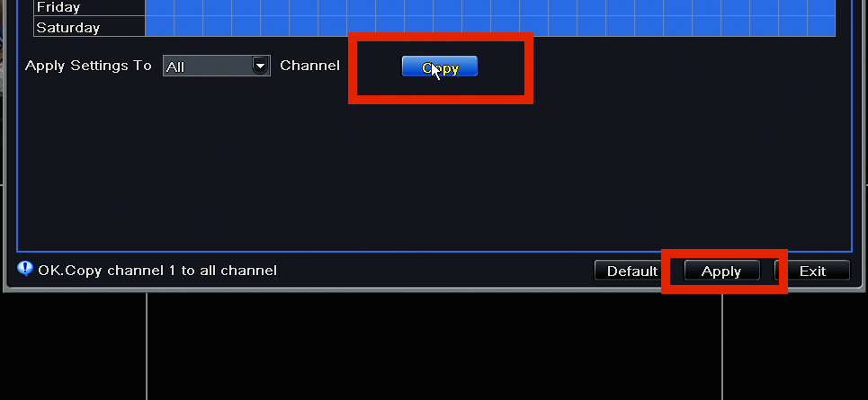Toggle the second schedule cell in Saturday row
The image size is (868, 400).
(188, 27)
